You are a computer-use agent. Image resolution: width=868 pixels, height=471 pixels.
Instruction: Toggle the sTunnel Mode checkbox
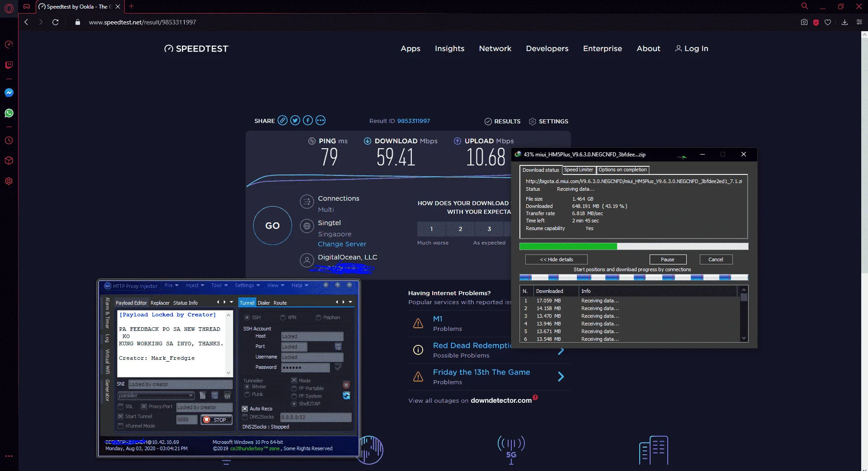point(121,426)
